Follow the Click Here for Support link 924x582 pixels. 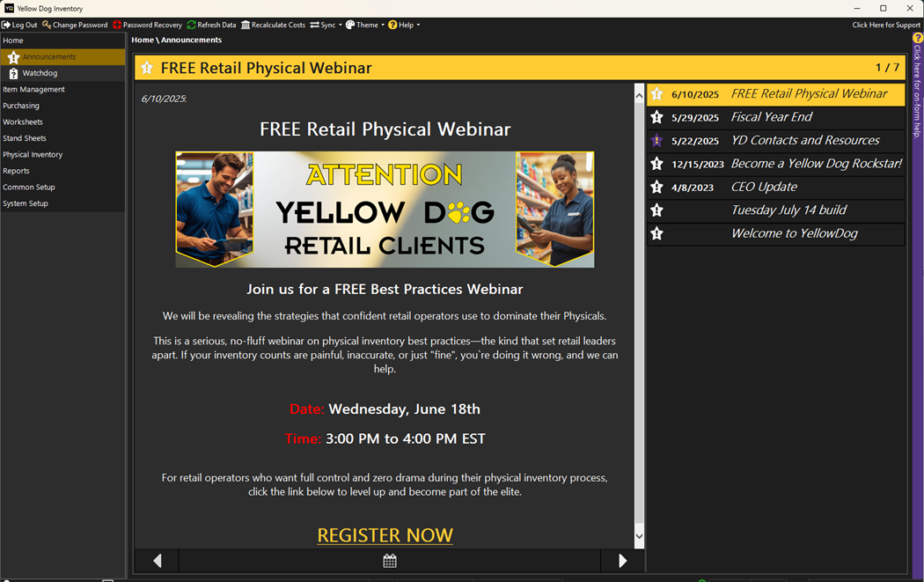point(885,25)
